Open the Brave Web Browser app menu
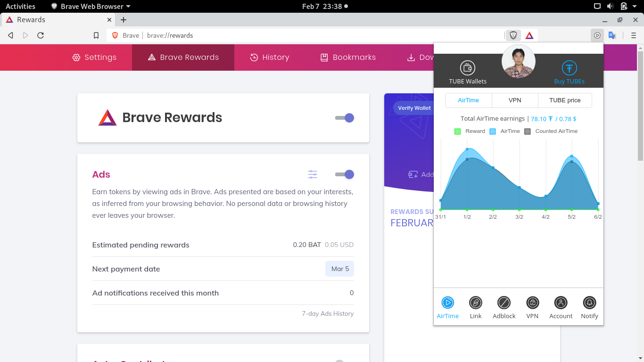 coord(91,6)
